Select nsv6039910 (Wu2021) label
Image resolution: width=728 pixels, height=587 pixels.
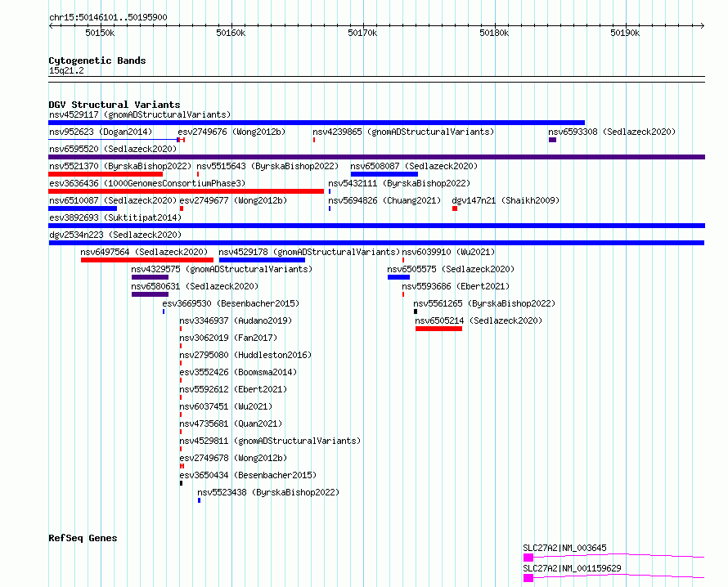[448, 252]
